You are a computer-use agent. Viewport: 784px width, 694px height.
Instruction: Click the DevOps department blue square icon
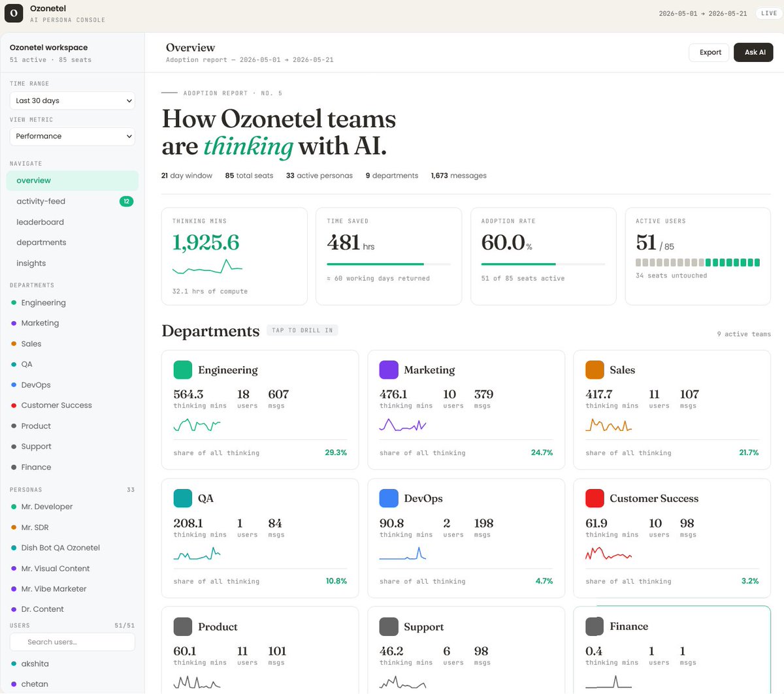[389, 498]
